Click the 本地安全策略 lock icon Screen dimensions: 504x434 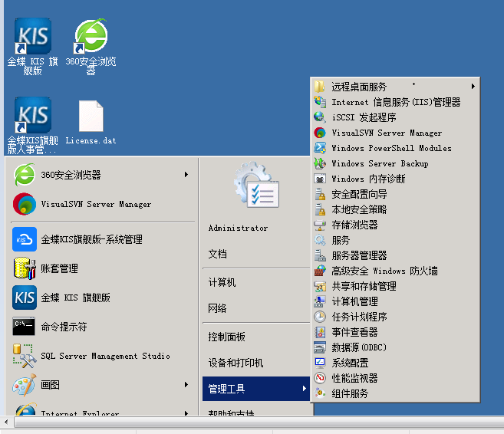tap(320, 209)
